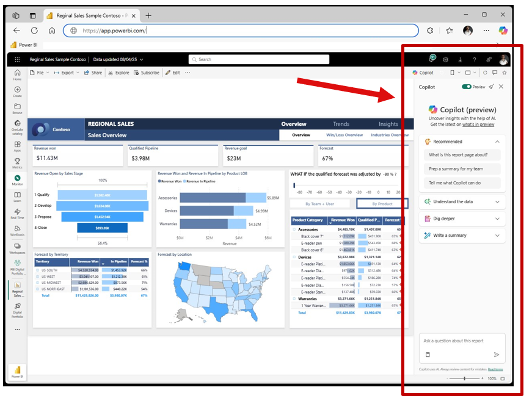Open the Create icon in the sidebar
Screen dimensions: 532x401
coord(17,92)
